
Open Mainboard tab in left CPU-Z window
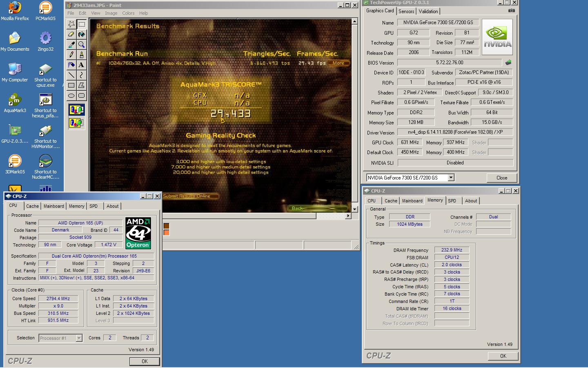tap(54, 206)
